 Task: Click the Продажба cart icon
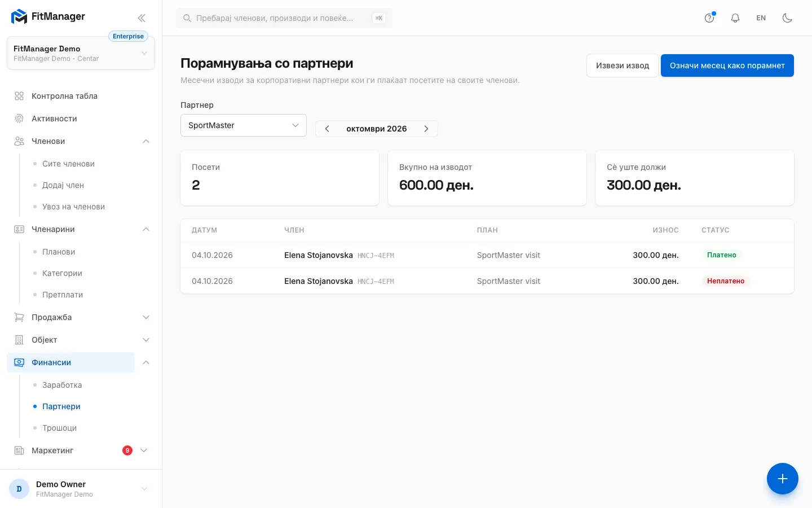pyautogui.click(x=19, y=317)
